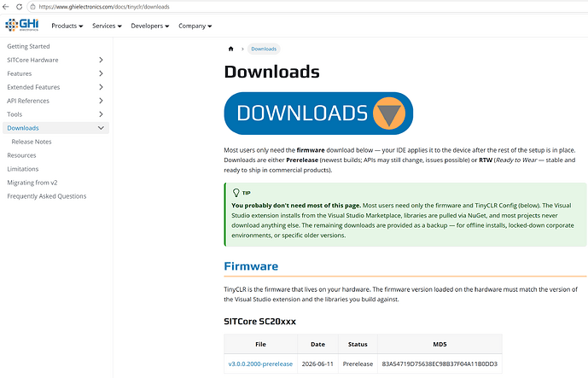This screenshot has height=378, width=588.
Task: Reload the page with refresh icon
Action: 19,7
